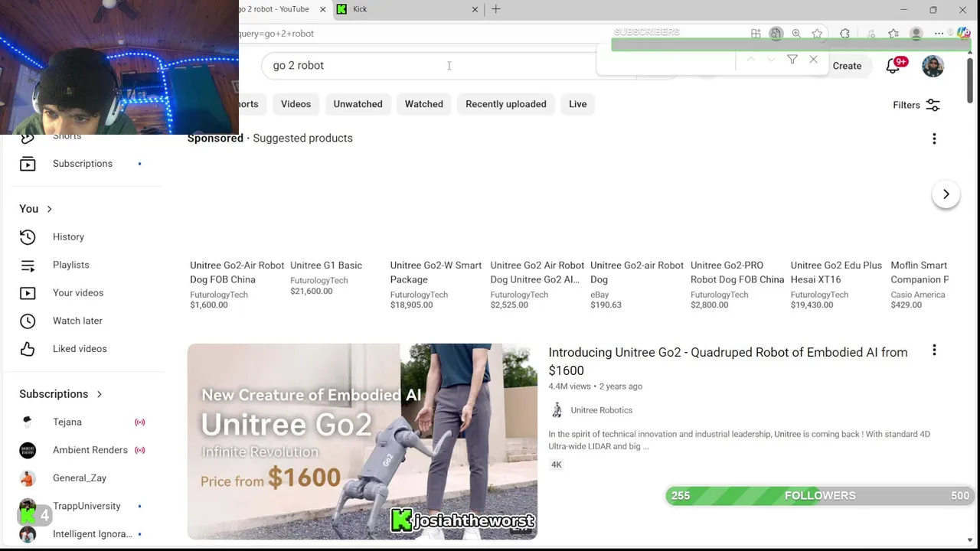Image resolution: width=980 pixels, height=551 pixels.
Task: Close the find-on-page bar
Action: [x=813, y=60]
